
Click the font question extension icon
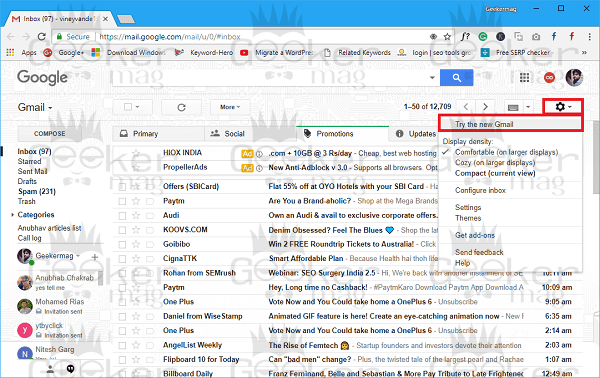(465, 37)
